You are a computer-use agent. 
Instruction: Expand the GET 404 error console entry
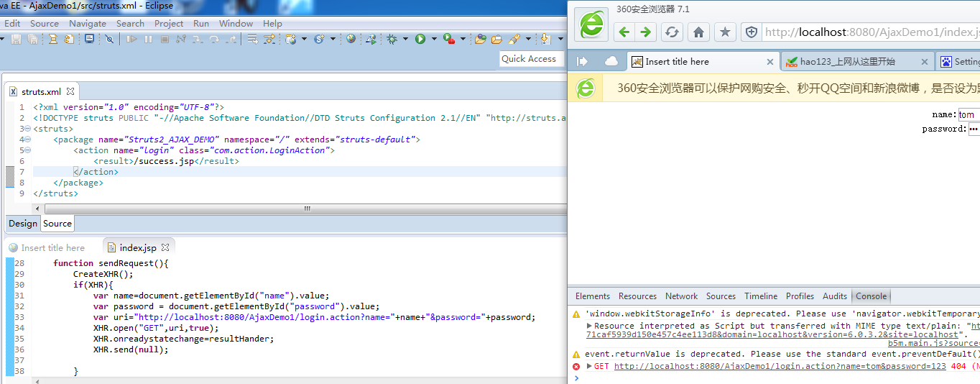[589, 366]
